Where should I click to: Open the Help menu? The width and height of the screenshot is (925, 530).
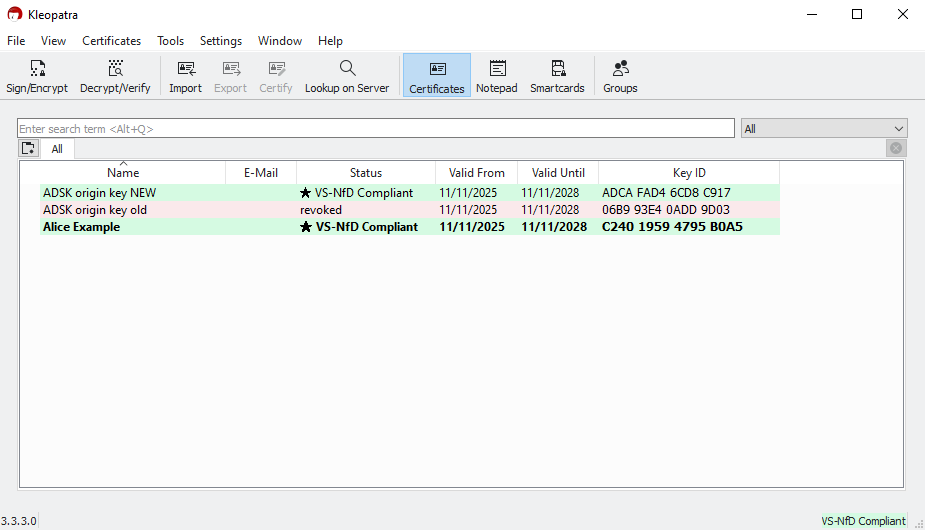pyautogui.click(x=330, y=41)
